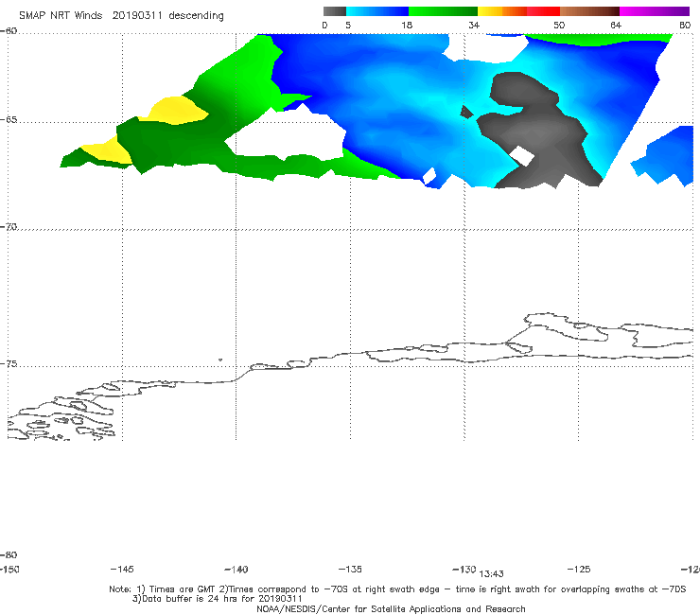
Task: Click the title 'SMAP NRT Winds 20190311 descending'
Action: point(121,15)
